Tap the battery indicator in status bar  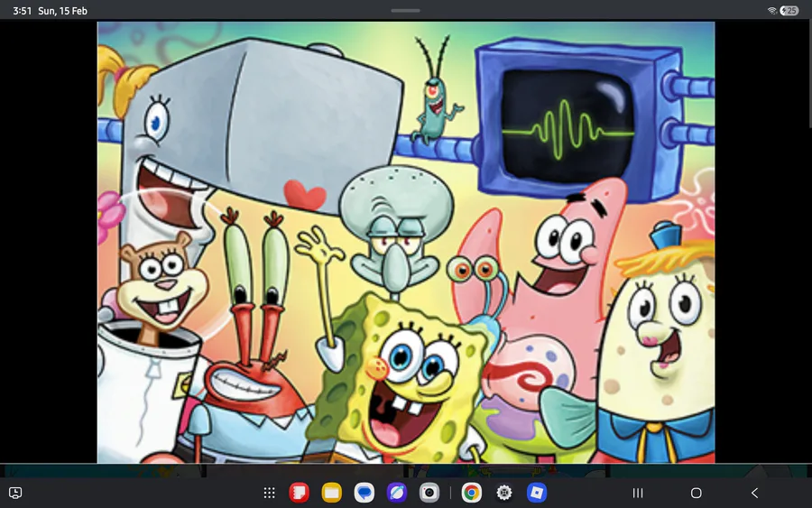pos(789,10)
